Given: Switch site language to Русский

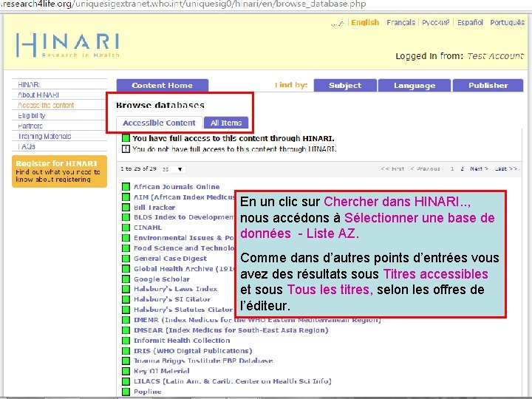Looking at the screenshot, I should pos(436,22).
